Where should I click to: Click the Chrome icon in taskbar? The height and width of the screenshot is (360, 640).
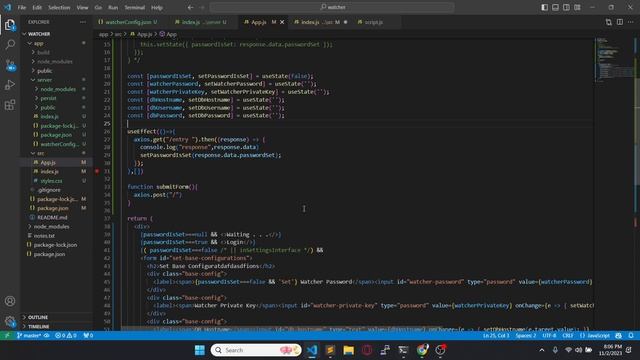click(422, 350)
